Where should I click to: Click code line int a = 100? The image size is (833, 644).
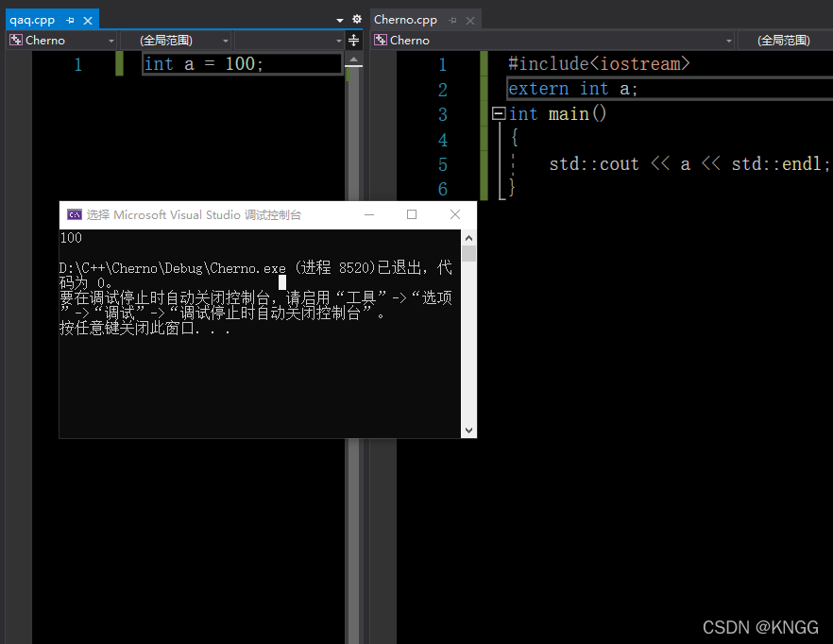pos(204,64)
